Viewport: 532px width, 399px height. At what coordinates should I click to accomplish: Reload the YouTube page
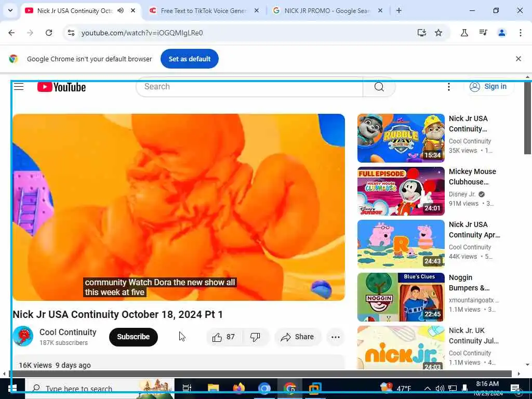[49, 33]
